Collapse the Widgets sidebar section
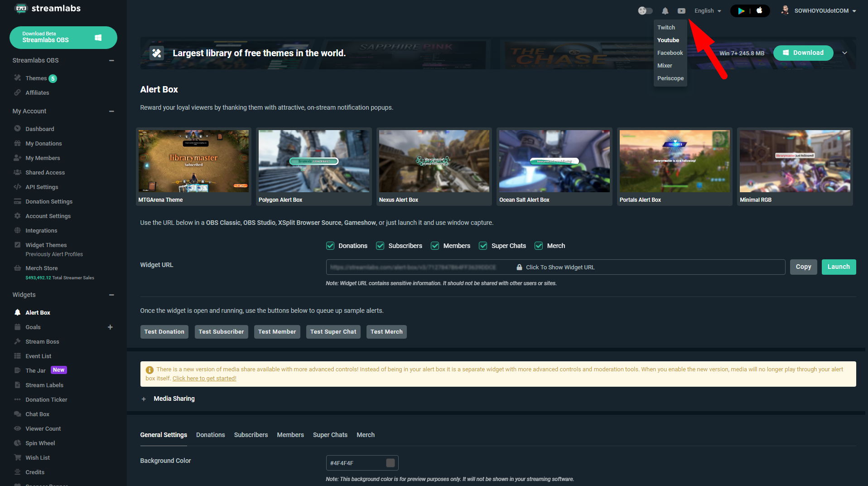Viewport: 868px width, 486px height. (x=111, y=295)
